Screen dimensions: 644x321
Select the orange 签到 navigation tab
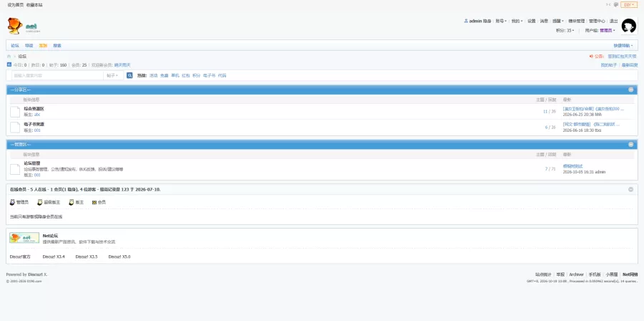click(43, 46)
